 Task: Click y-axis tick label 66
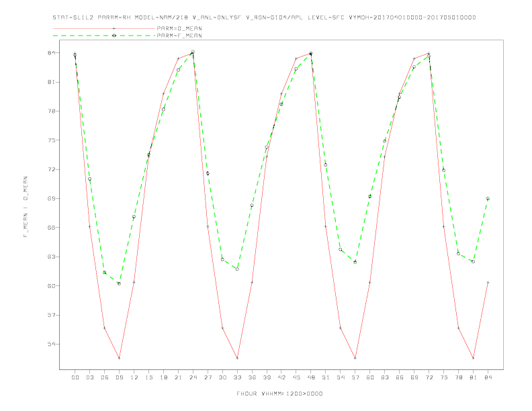[52, 228]
